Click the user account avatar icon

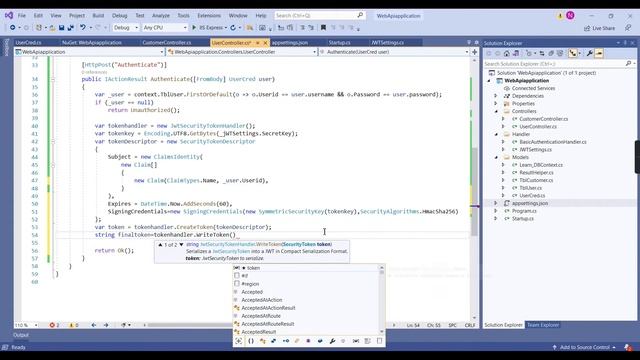pyautogui.click(x=570, y=16)
